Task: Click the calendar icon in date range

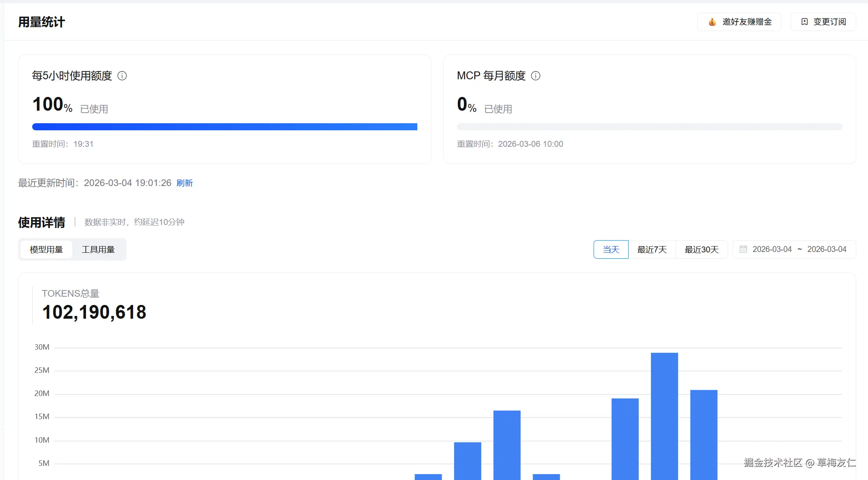Action: (x=743, y=249)
